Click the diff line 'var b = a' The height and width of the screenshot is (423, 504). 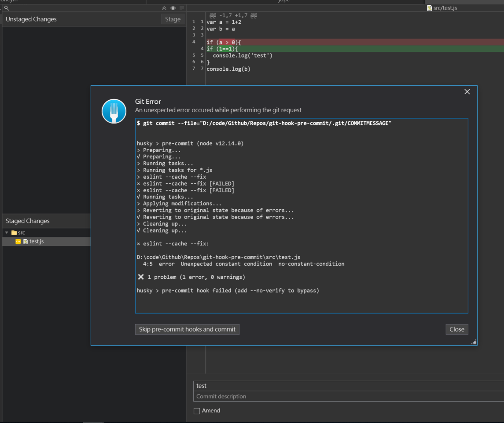click(221, 29)
